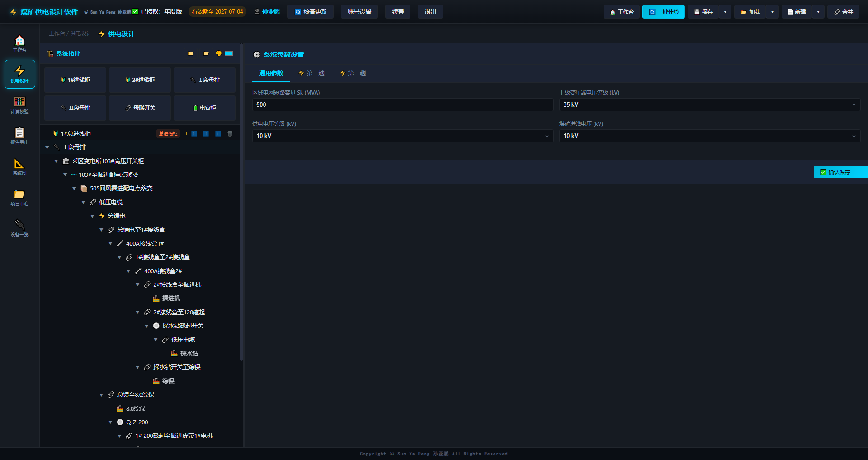Collapse the Ⅰ段母排 tree node
The height and width of the screenshot is (460, 868).
(x=47, y=147)
